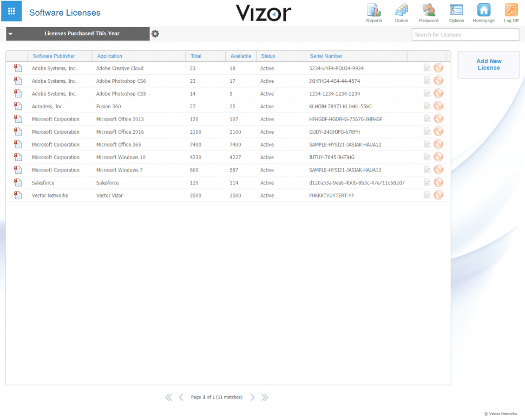Click the license certificate icon beside Salesforce
The height and width of the screenshot is (420, 525).
[x=17, y=182]
